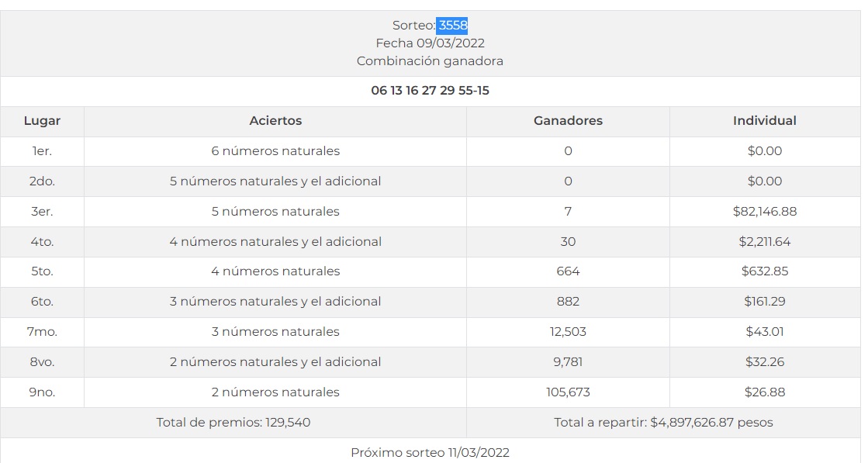
Task: Click the $82,146.88 prize amount
Action: coord(764,212)
